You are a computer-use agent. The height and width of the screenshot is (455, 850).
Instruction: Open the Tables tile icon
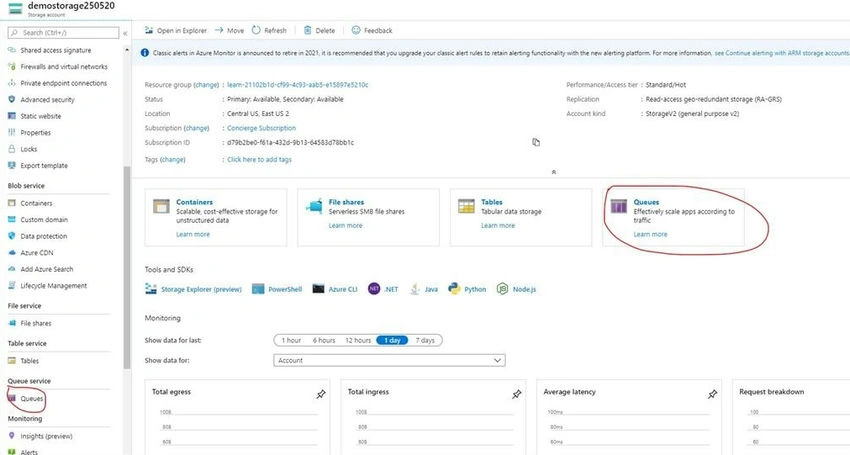tap(466, 206)
